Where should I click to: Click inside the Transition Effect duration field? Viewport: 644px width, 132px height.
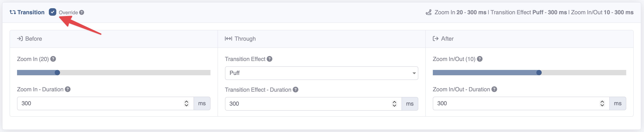pyautogui.click(x=300, y=103)
